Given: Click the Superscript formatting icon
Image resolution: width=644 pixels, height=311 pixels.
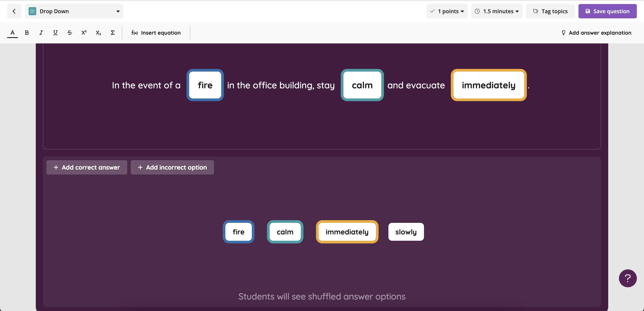Looking at the screenshot, I should [x=84, y=32].
